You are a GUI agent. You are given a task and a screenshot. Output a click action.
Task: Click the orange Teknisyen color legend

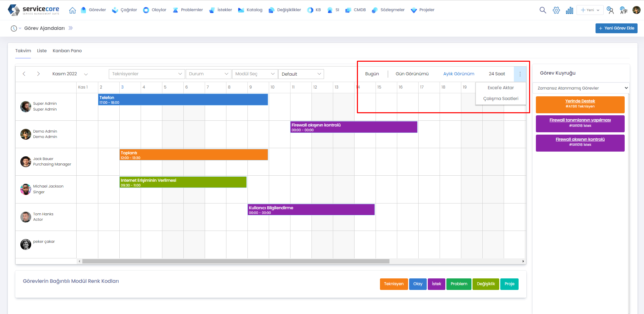[394, 284]
